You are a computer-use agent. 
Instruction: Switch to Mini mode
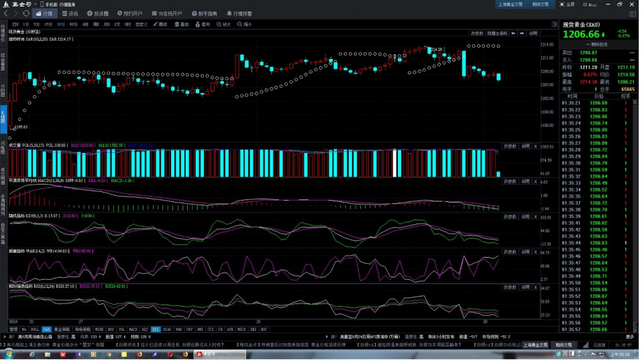590,4
